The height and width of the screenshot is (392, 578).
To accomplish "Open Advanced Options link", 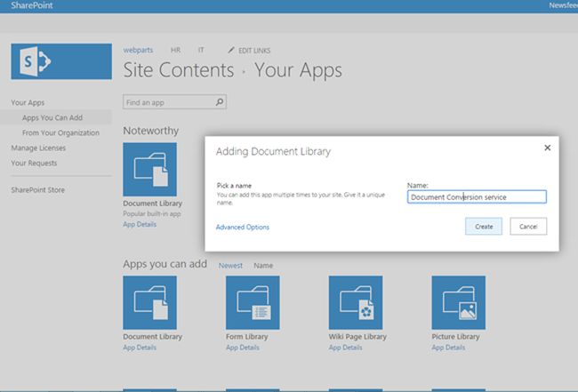I will [x=243, y=227].
